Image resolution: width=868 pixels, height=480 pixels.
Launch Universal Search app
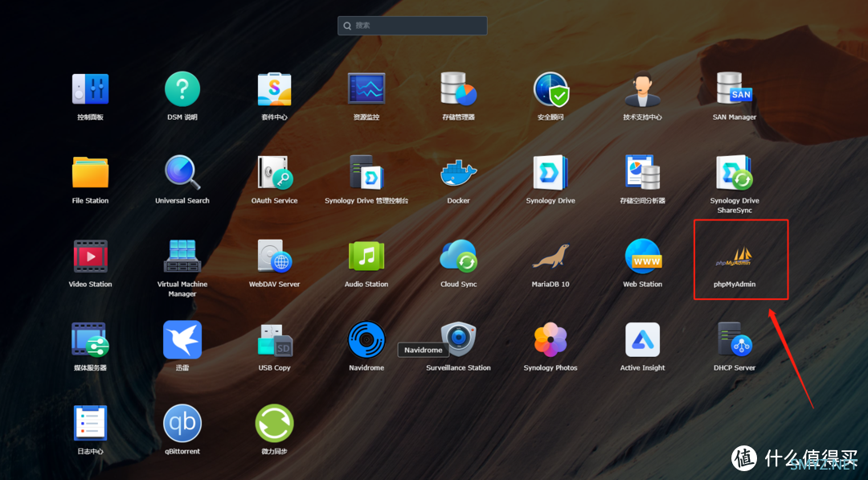pos(182,173)
